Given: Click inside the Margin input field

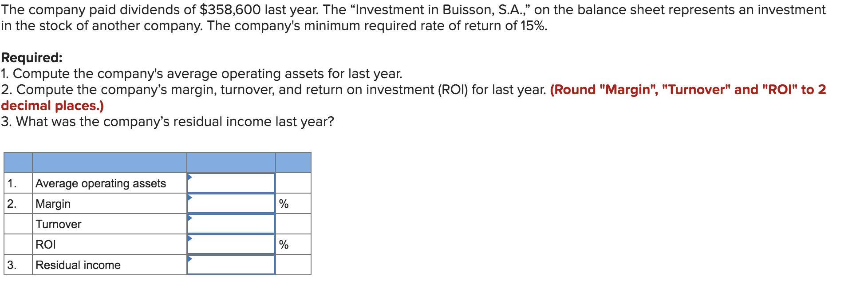Looking at the screenshot, I should [231, 203].
